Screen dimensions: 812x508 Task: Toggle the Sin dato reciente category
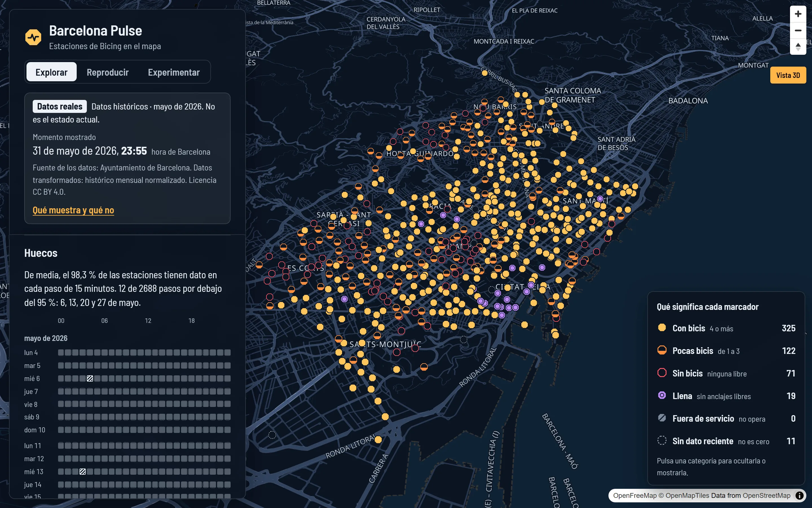pyautogui.click(x=726, y=441)
